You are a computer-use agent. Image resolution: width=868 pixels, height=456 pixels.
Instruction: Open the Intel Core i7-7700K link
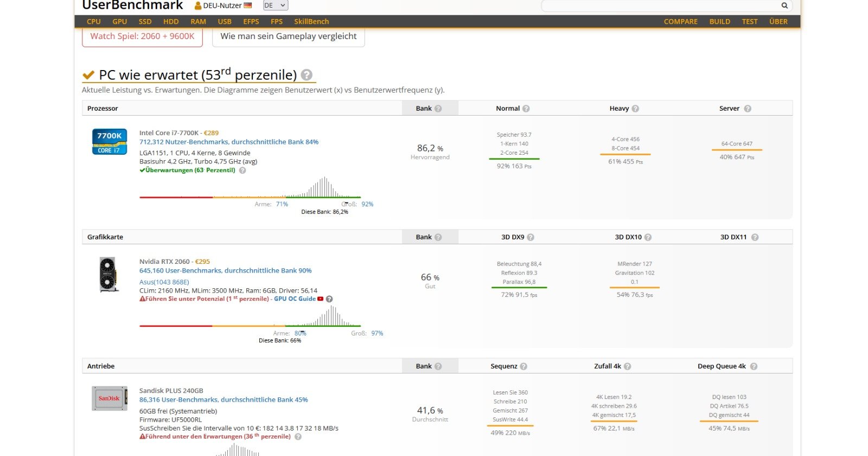pyautogui.click(x=170, y=132)
